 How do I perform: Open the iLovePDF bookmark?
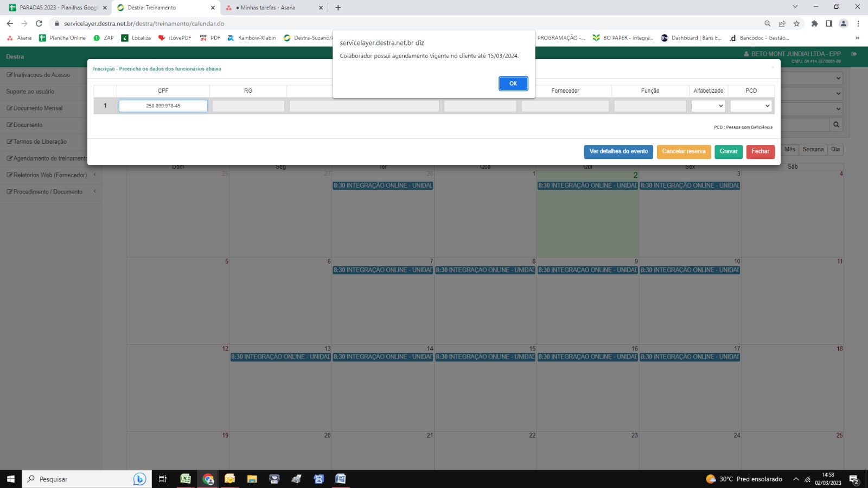175,38
